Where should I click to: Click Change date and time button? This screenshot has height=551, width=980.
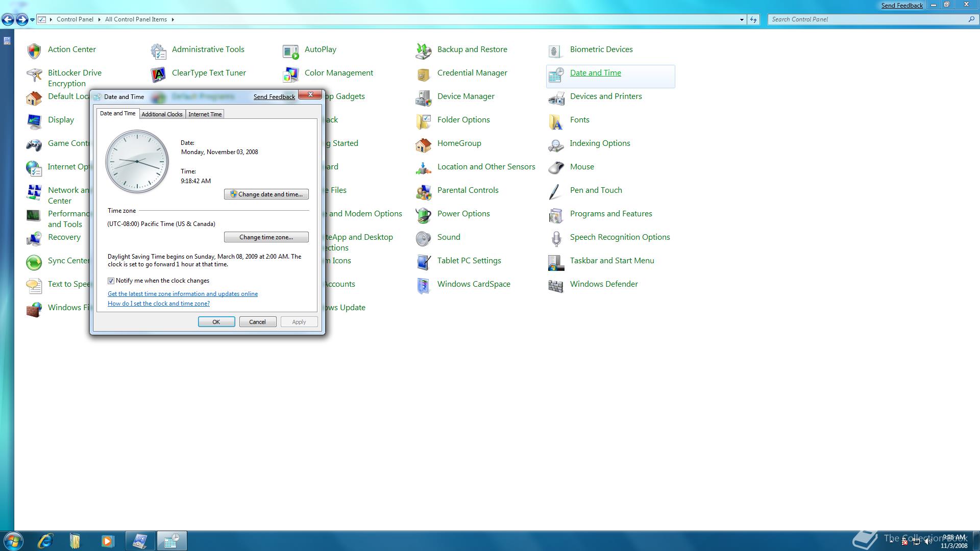266,194
